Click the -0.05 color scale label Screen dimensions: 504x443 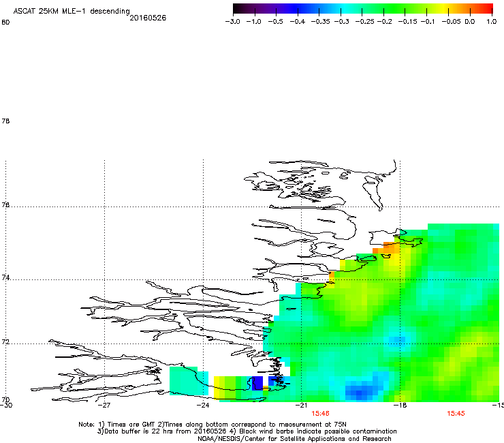coord(451,22)
